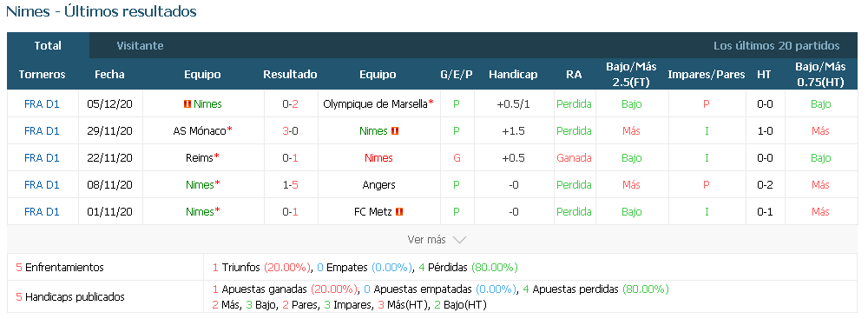Open FRA D1 link for 22/11/20 match
Image resolution: width=868 pixels, height=319 pixels.
[x=42, y=158]
